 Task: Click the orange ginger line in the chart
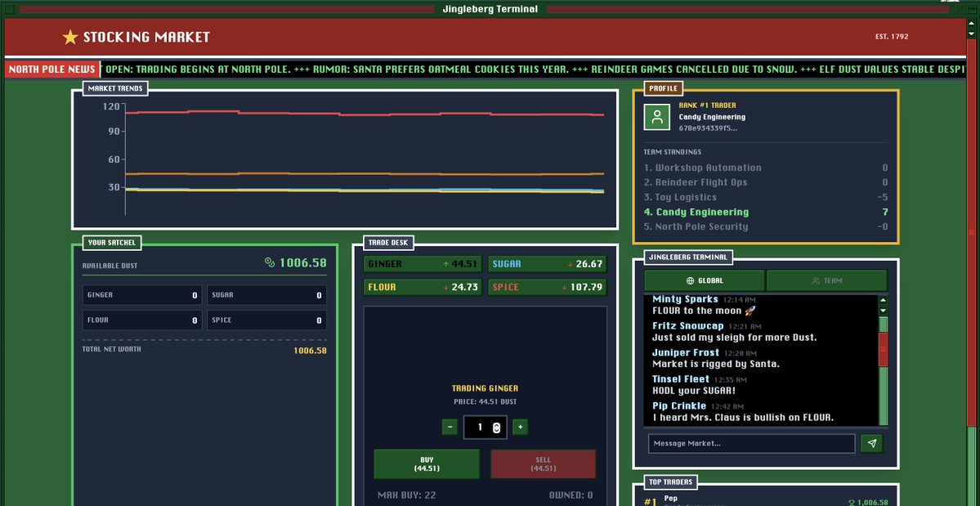pos(363,173)
